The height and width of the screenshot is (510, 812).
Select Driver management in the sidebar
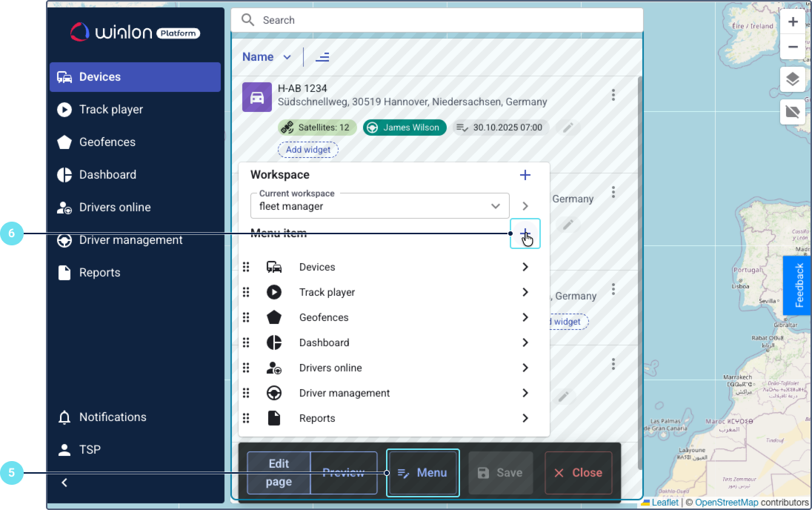click(130, 240)
